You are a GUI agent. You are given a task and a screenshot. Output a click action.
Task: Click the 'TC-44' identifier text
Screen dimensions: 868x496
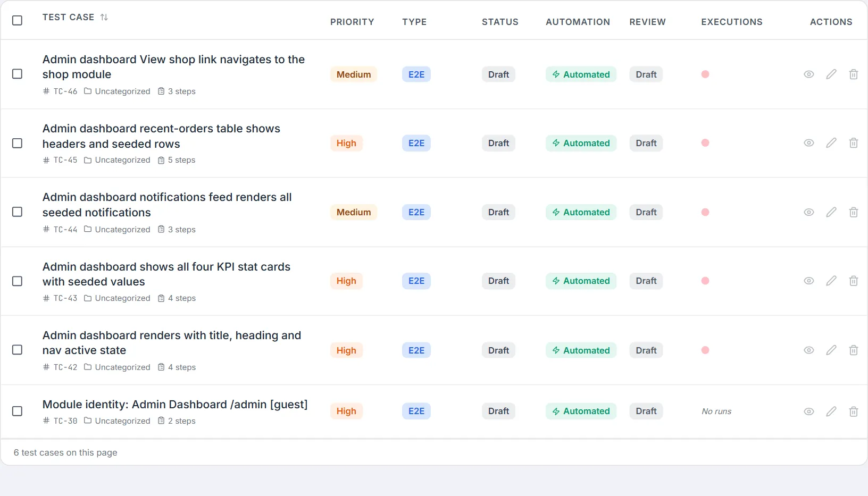click(65, 230)
